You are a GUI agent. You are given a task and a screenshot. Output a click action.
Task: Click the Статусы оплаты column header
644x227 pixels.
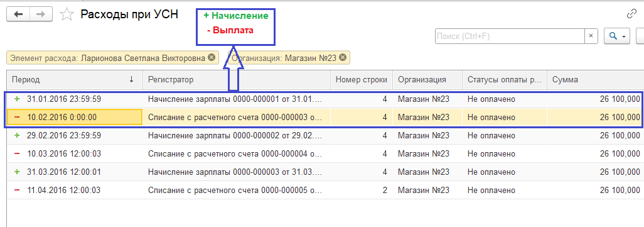coord(505,80)
